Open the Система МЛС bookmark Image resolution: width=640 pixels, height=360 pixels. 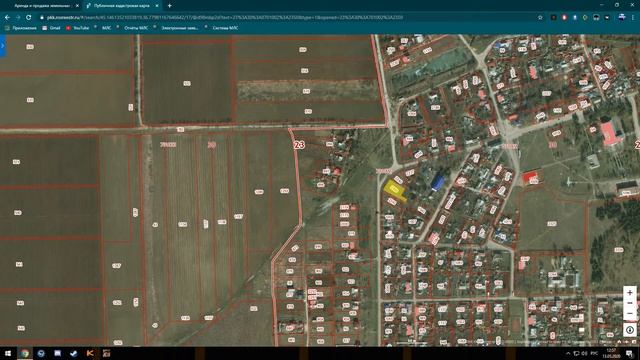pyautogui.click(x=222, y=28)
